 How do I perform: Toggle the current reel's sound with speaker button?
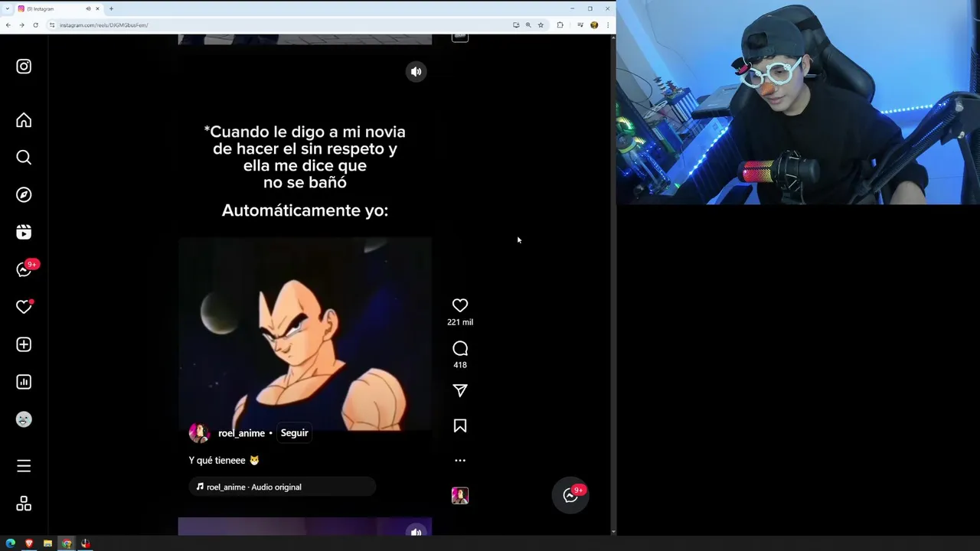pos(416,72)
